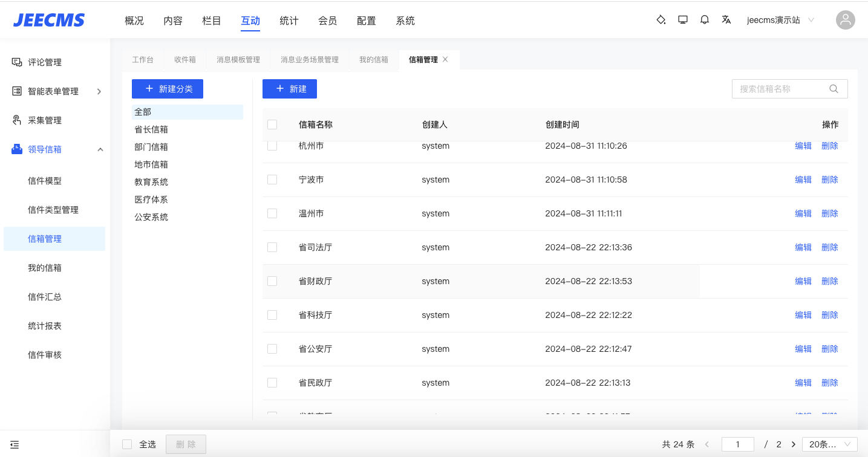
Task: Collapse the sidebar with bottom-left menu icon
Action: click(x=15, y=444)
